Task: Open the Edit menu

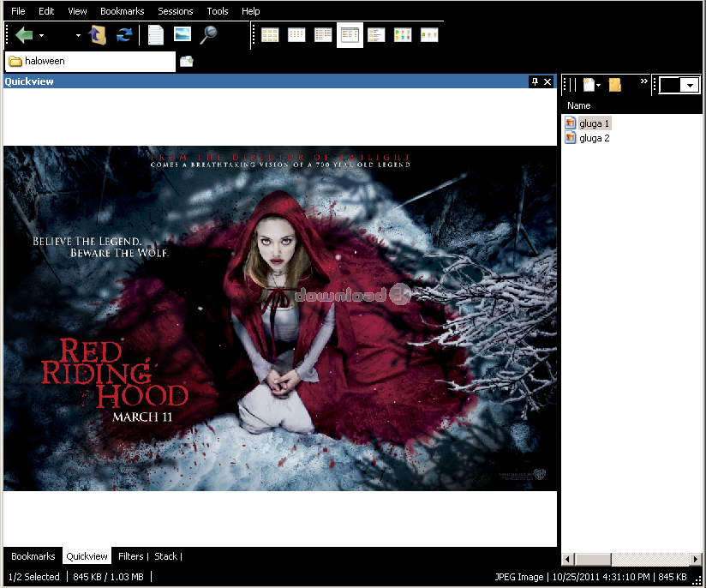Action: coord(46,11)
